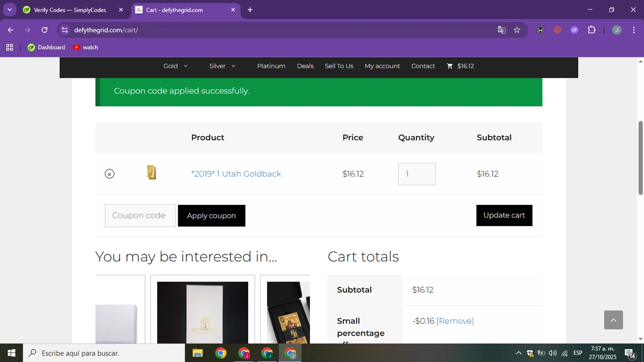
Task: Bookmark this page with the star
Action: point(517,30)
